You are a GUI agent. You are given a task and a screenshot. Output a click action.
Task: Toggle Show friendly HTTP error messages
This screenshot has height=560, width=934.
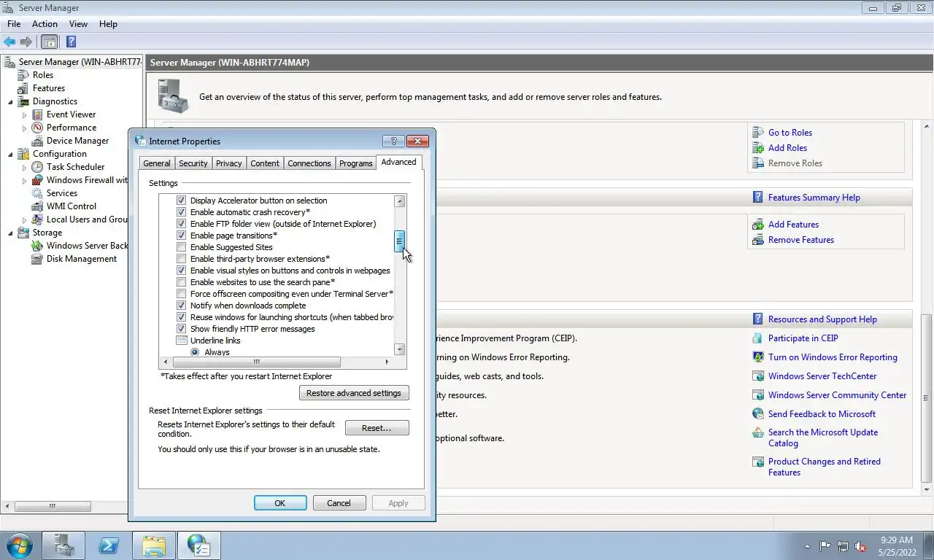pos(182,329)
